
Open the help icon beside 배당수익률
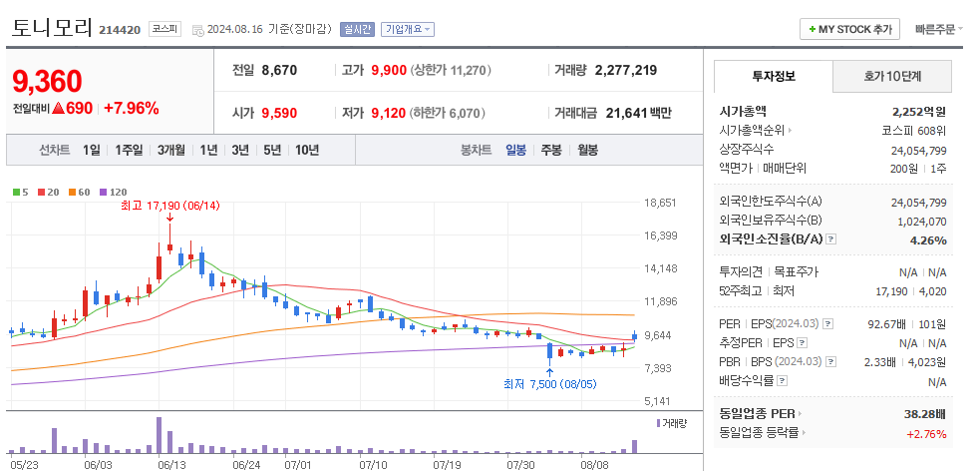click(x=782, y=380)
